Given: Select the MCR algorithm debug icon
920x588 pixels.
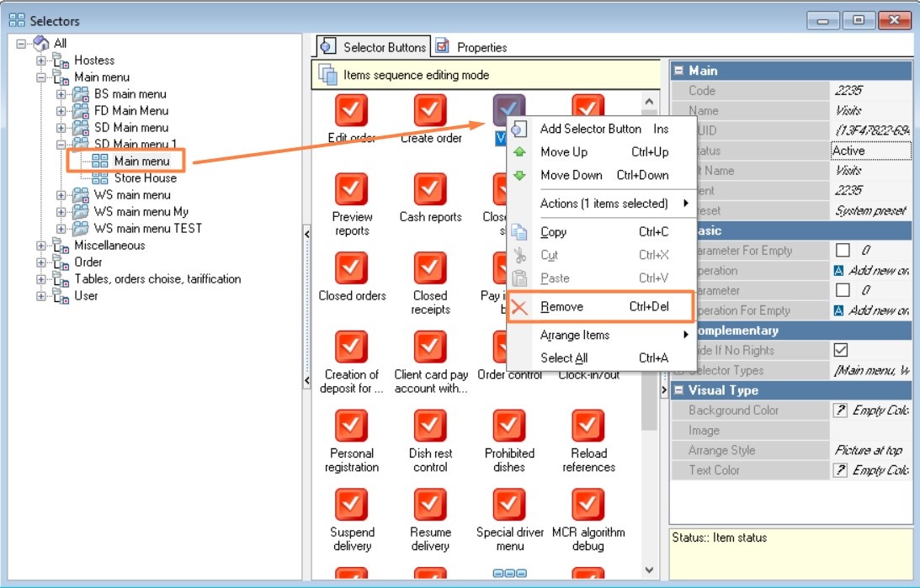Looking at the screenshot, I should point(588,505).
